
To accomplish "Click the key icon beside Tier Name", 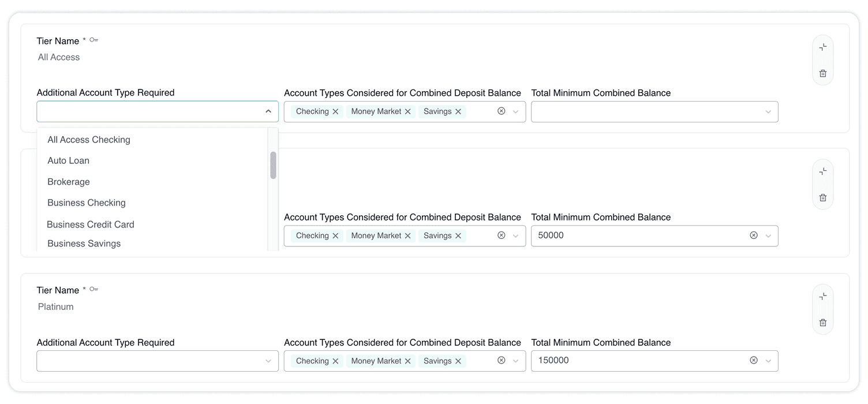I will 94,40.
